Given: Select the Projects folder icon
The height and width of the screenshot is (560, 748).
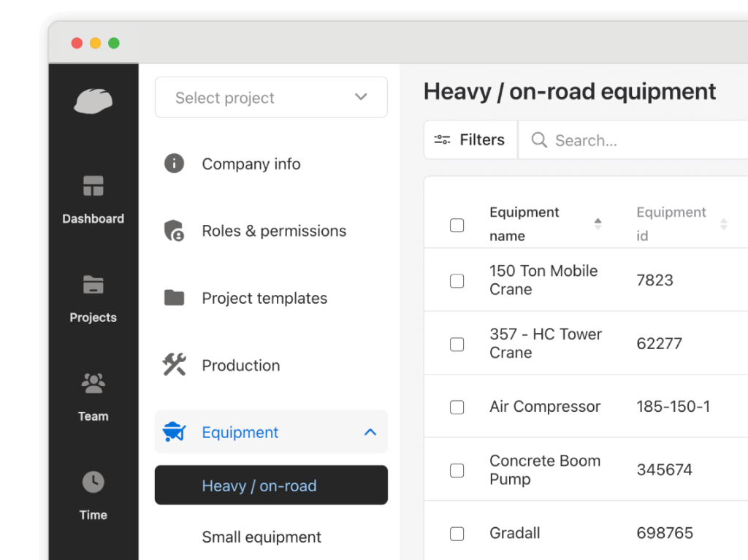Looking at the screenshot, I should (93, 285).
